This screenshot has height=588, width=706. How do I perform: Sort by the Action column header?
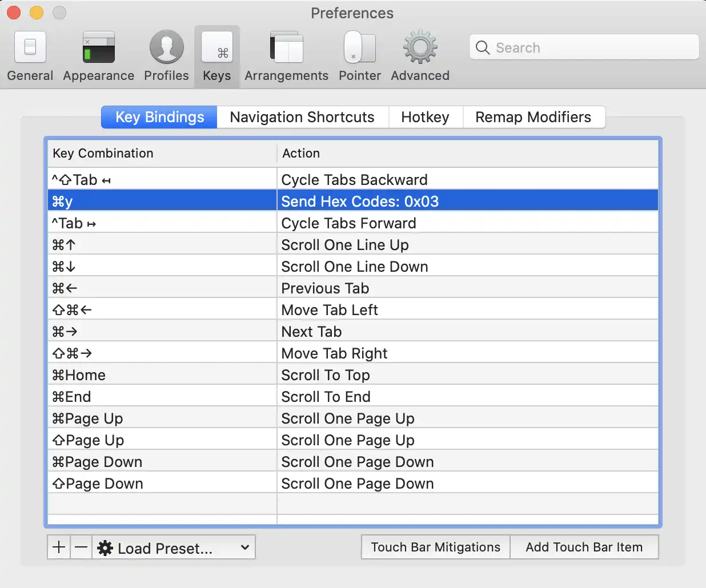pos(468,153)
